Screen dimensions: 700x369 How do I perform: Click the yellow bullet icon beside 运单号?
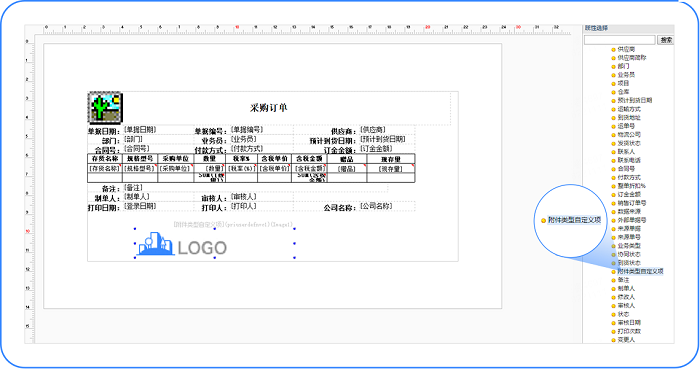tap(613, 127)
